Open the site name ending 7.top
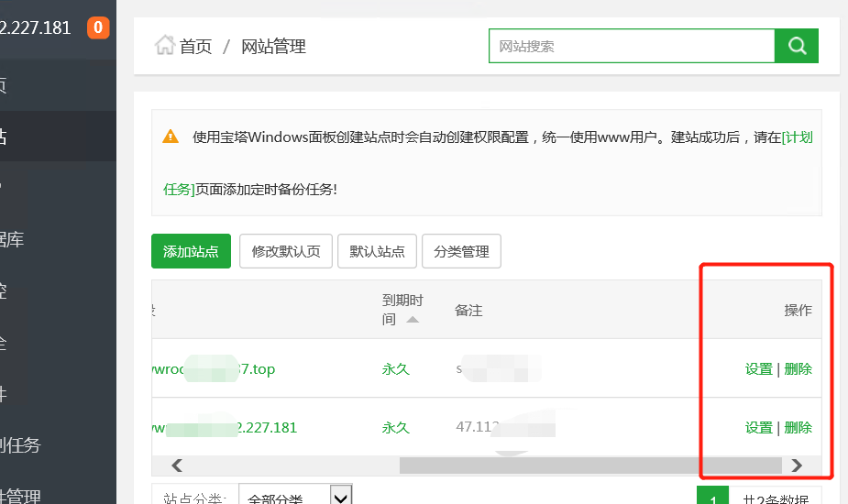Viewport: 848px width, 504px height. (x=214, y=369)
